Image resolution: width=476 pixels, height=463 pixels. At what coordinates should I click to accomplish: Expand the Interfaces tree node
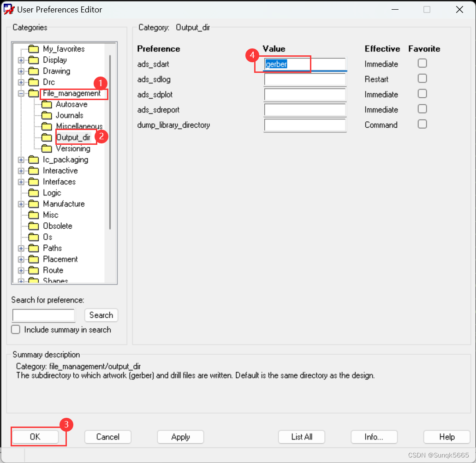(x=20, y=182)
